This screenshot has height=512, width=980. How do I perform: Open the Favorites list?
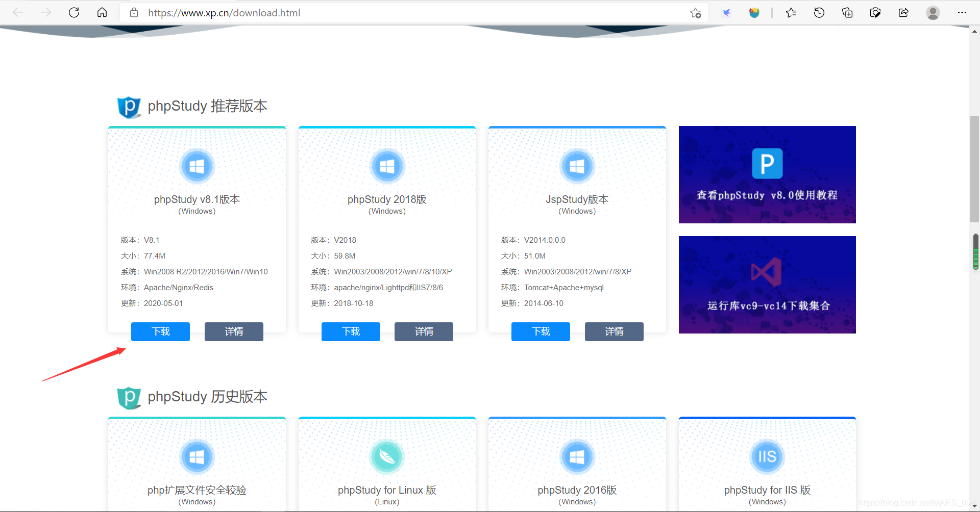(791, 13)
